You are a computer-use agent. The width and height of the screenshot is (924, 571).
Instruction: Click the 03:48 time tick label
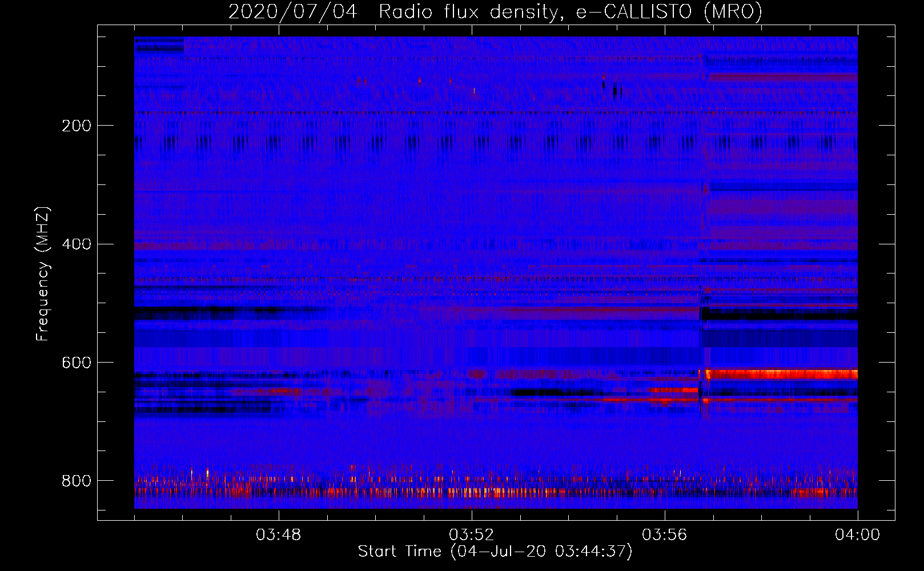point(279,535)
